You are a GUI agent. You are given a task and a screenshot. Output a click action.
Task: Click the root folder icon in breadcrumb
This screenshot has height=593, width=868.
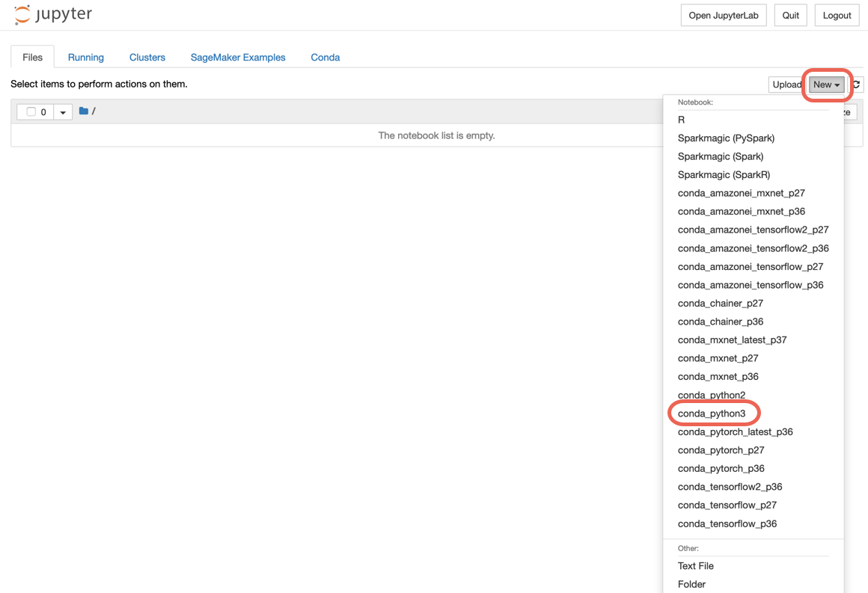(84, 111)
